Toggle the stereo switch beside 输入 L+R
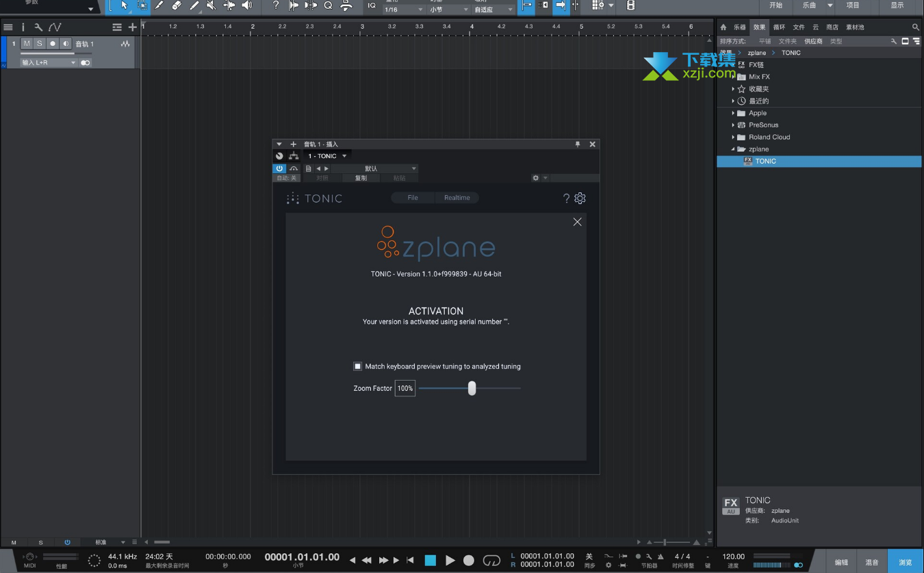 (x=86, y=62)
